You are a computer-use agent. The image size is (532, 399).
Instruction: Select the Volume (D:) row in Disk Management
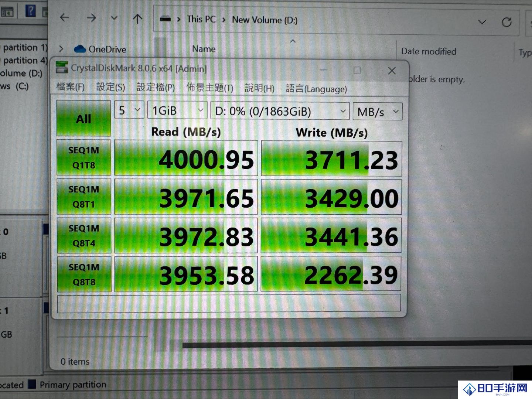21,73
